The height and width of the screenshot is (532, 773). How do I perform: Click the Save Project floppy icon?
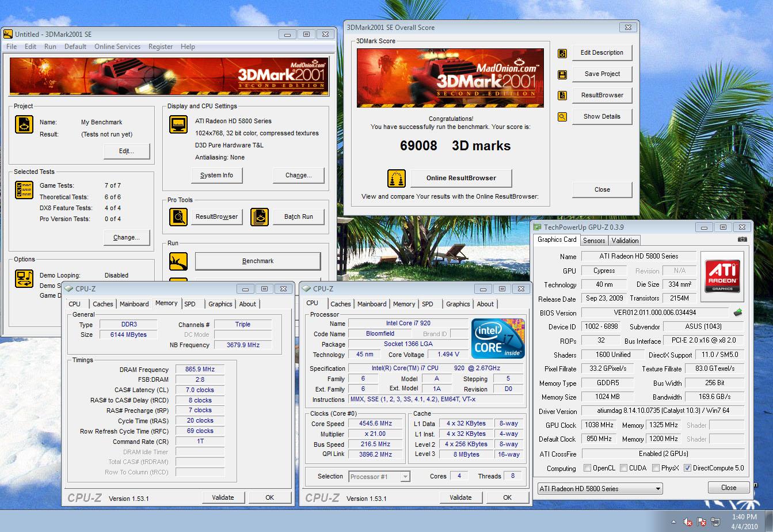pyautogui.click(x=562, y=74)
